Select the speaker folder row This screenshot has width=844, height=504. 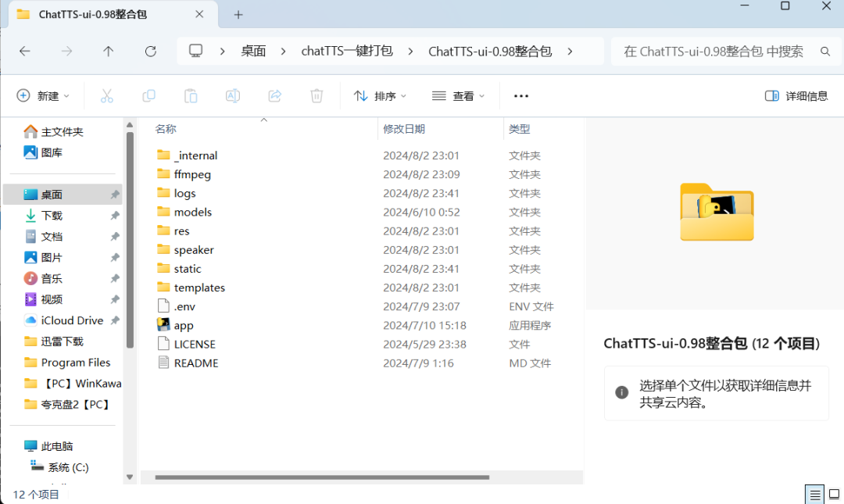(x=186, y=250)
